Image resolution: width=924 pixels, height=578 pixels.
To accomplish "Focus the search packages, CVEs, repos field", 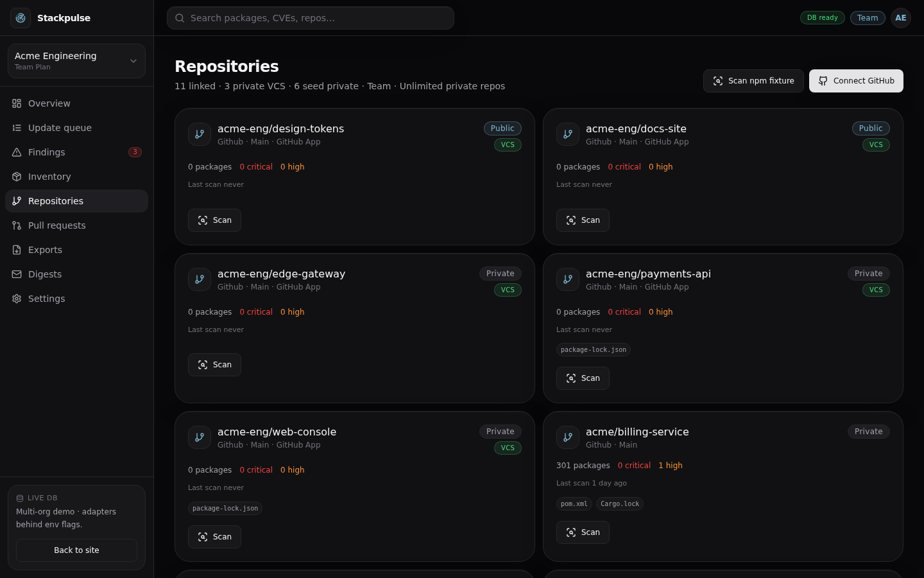I will [x=311, y=18].
